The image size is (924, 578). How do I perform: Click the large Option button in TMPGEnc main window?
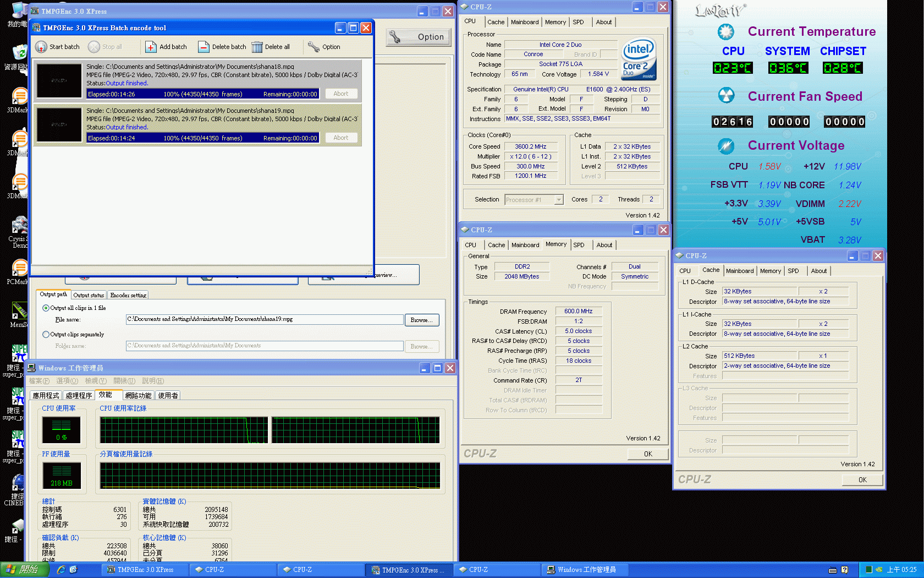(x=419, y=37)
